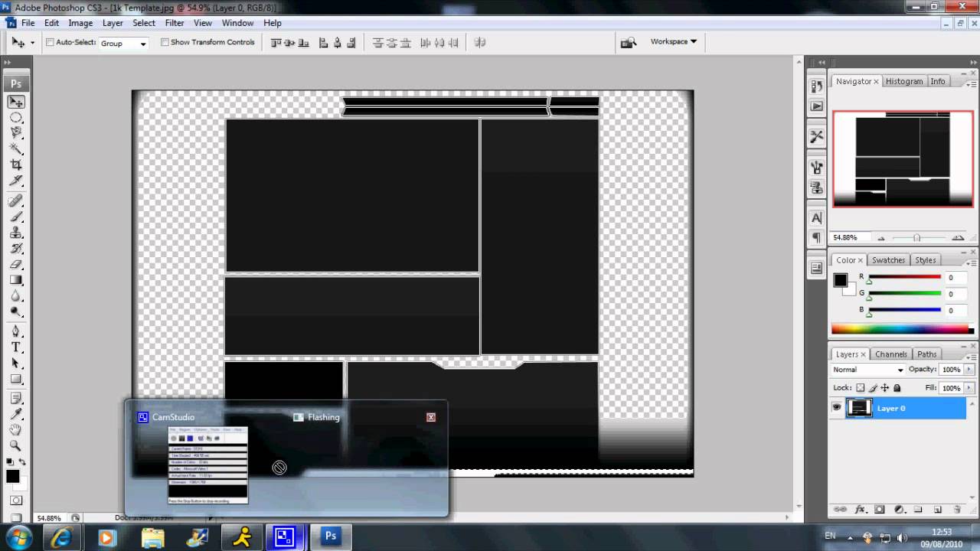Select the Elliptical Marquee tool
Viewport: 980px width, 551px height.
point(16,118)
